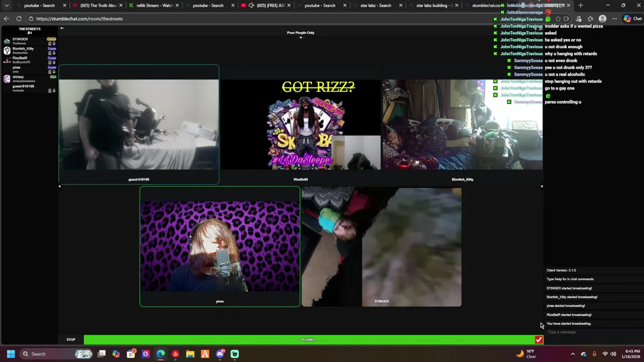Screen dimensions: 644x362
Task: Open the tab search chevron at the top left
Action: [x=7, y=6]
